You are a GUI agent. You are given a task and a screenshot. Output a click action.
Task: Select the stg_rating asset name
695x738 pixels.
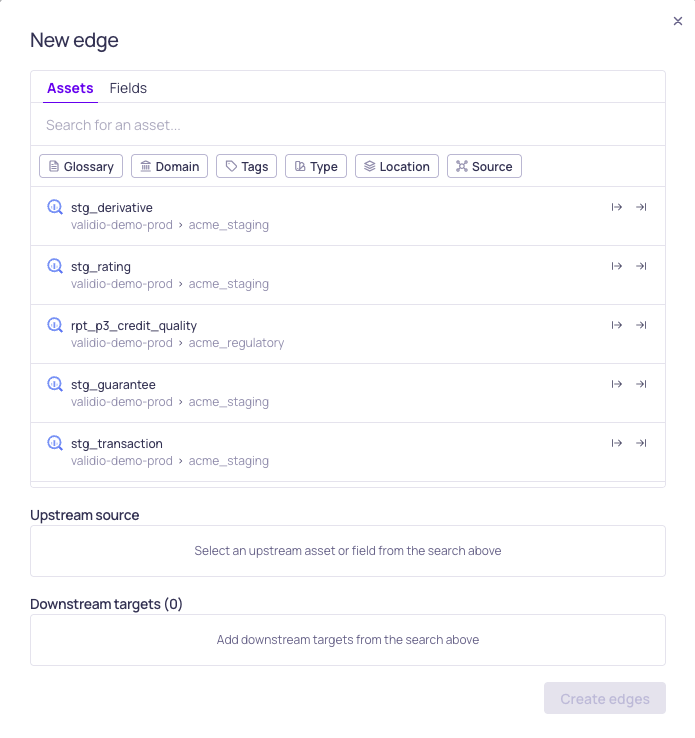click(101, 266)
